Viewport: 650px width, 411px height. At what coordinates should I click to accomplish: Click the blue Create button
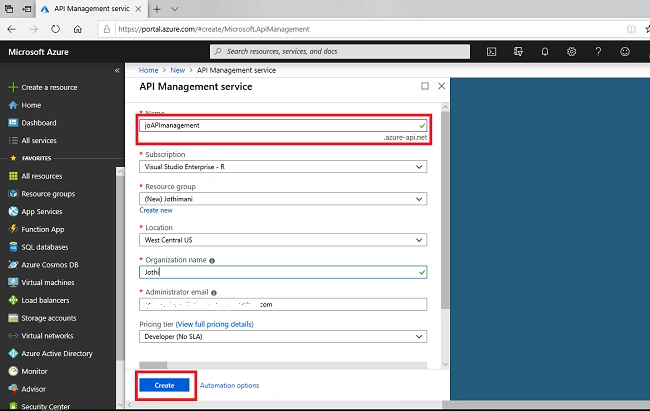[x=164, y=385]
